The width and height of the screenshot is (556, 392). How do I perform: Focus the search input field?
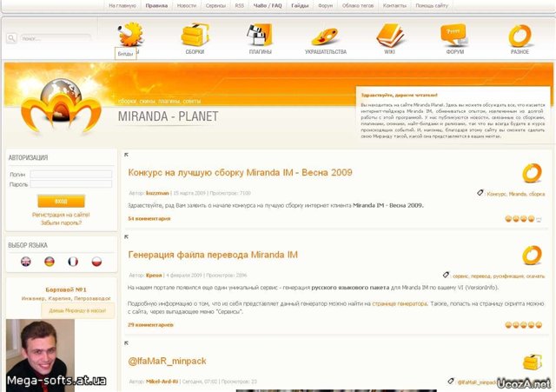(56, 38)
